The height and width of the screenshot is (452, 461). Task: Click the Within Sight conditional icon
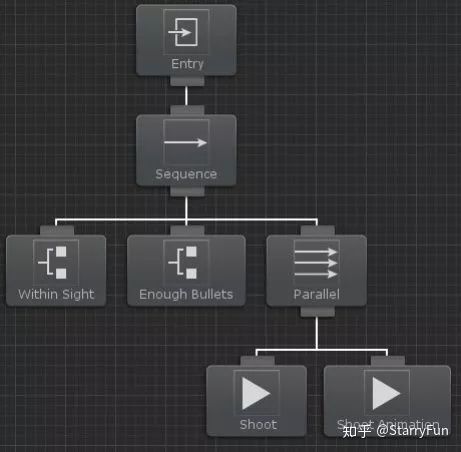(56, 263)
